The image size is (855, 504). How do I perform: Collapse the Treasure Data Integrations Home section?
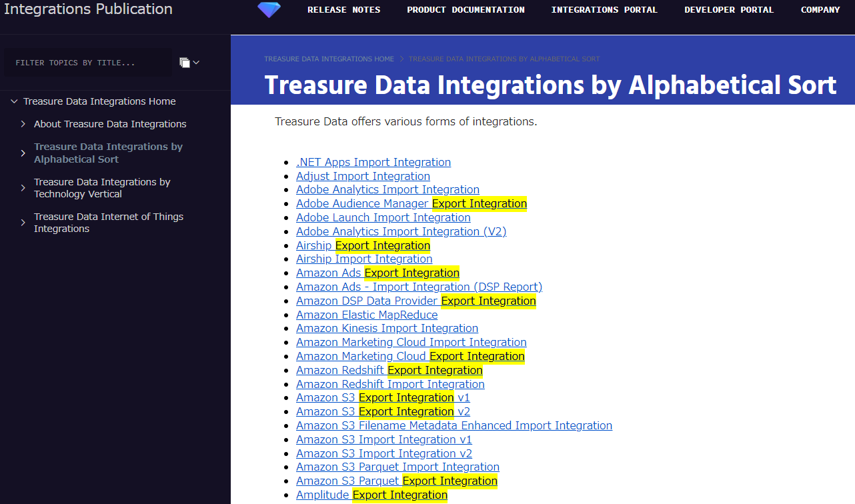[x=14, y=101]
